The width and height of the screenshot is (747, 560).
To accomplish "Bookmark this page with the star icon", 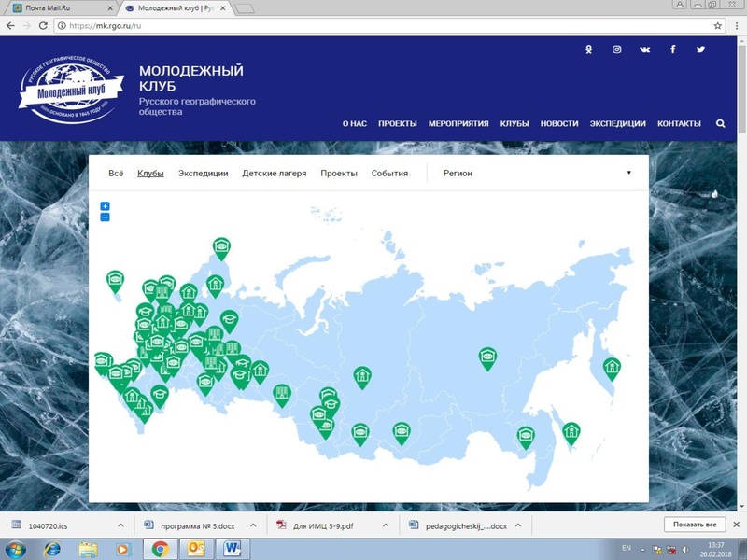I will tap(718, 25).
